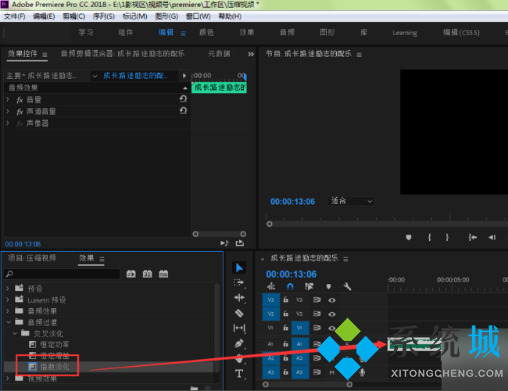This screenshot has height=391, width=508.
Task: Switch to 项目: 压缩视频 panel tab
Action: point(32,258)
